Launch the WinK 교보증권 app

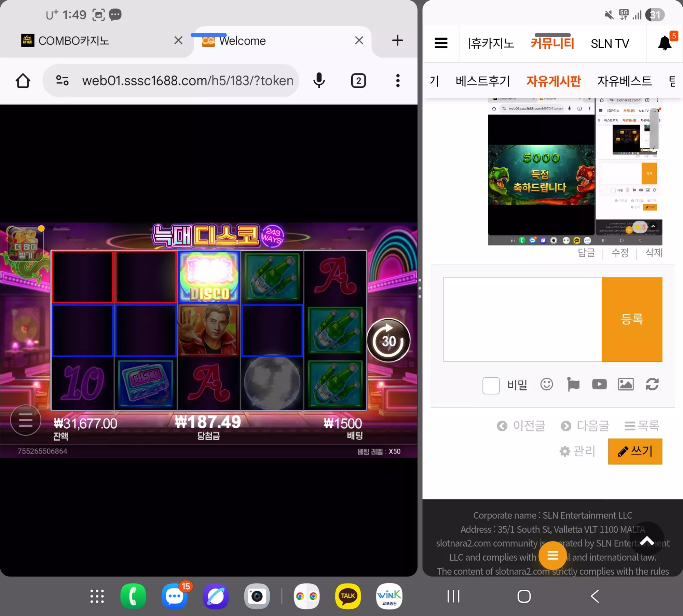pyautogui.click(x=389, y=596)
